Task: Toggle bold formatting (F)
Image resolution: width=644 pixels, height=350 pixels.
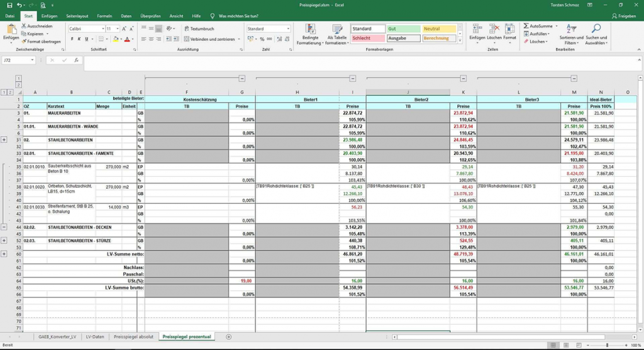Action: pos(72,39)
